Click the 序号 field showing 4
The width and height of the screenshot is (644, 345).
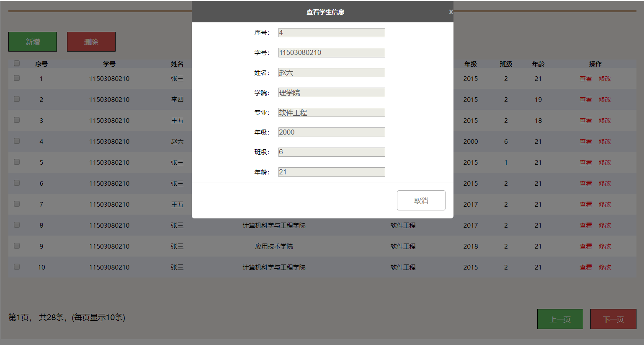[x=332, y=33]
